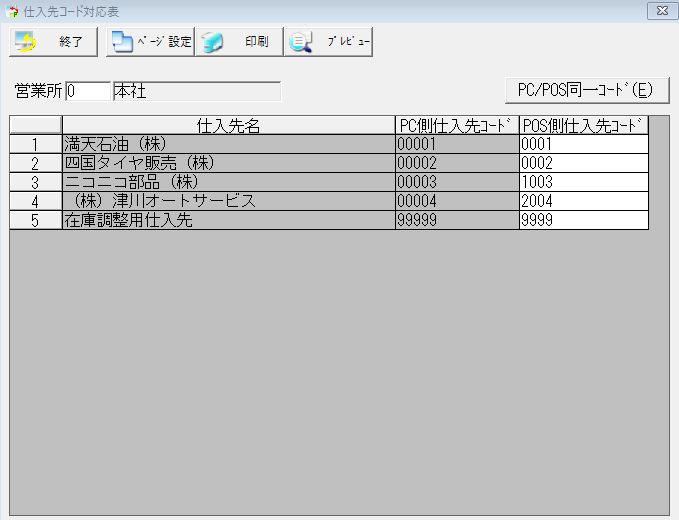Select row header number 3
This screenshot has height=520, width=679.
pyautogui.click(x=35, y=182)
